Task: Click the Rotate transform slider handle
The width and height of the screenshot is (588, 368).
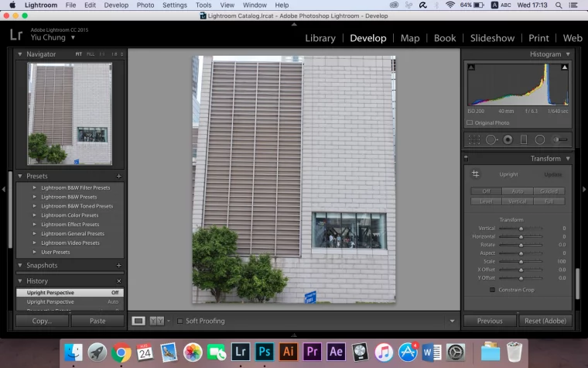Action: (521, 245)
